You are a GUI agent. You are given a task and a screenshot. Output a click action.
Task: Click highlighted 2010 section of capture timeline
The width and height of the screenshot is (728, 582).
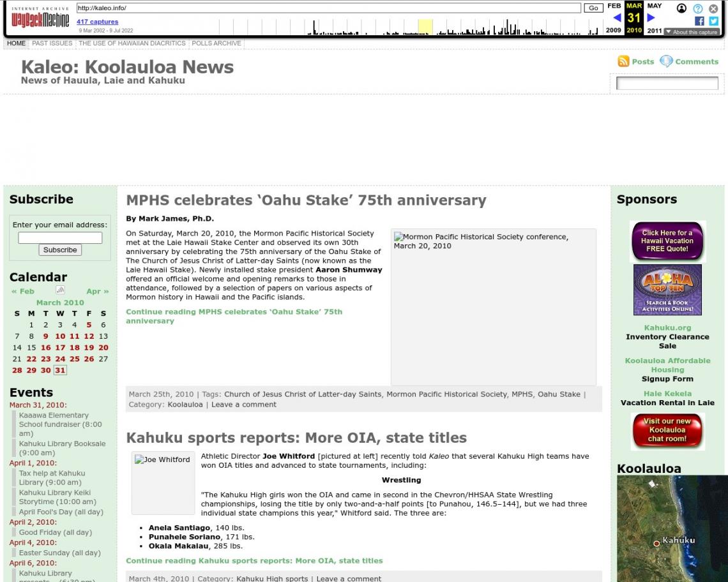point(425,27)
